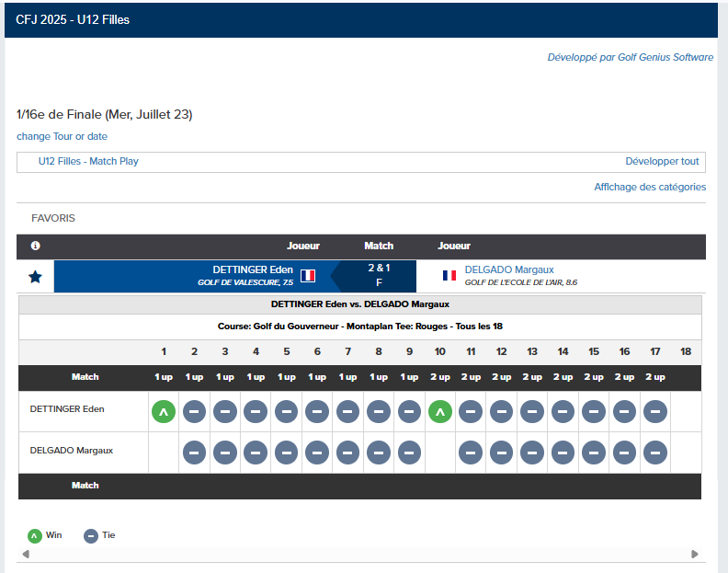
Task: Click the favorite star icon for the match
Action: click(35, 276)
